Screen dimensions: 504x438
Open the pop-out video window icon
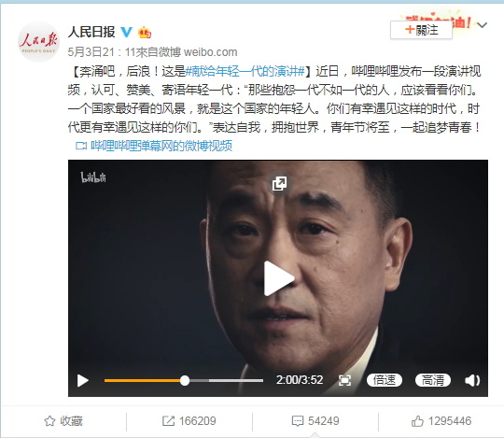279,183
